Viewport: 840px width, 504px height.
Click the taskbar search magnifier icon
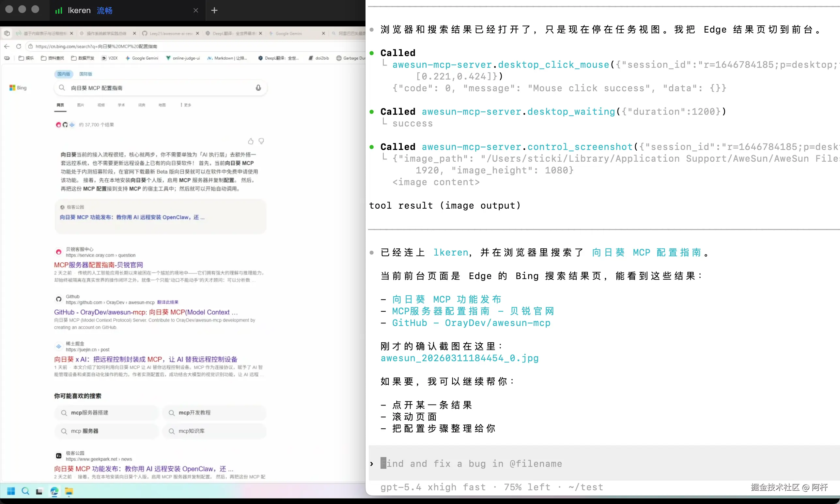25,491
